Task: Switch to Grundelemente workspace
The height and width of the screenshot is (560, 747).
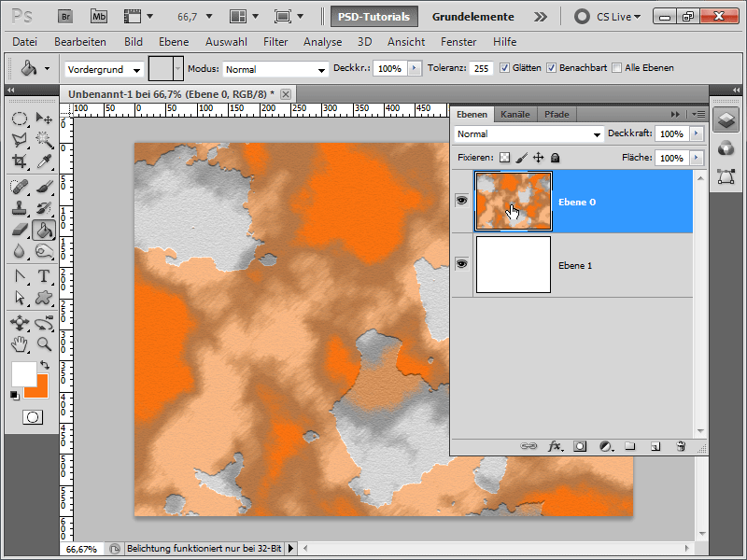Action: (x=472, y=17)
